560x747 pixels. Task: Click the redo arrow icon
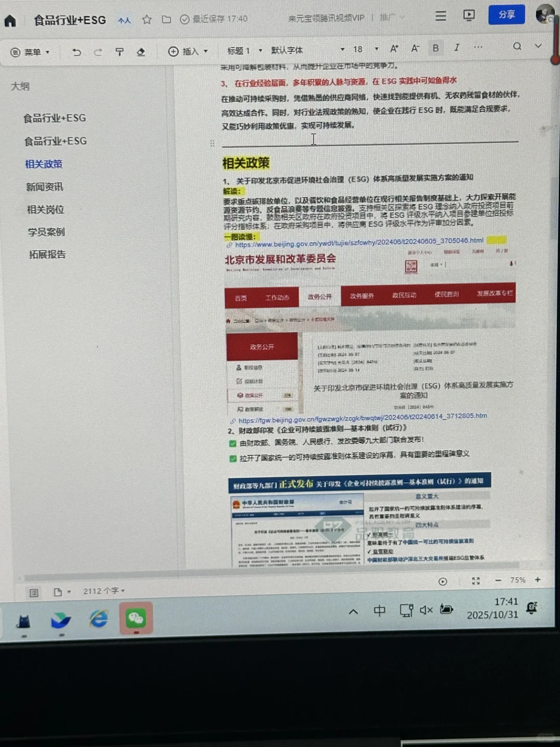pyautogui.click(x=99, y=52)
